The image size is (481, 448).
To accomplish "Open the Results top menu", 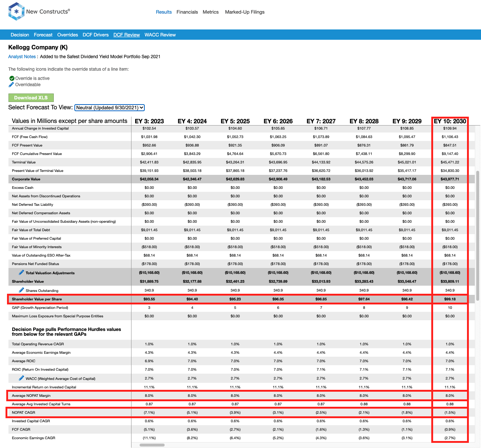I will [x=164, y=12].
